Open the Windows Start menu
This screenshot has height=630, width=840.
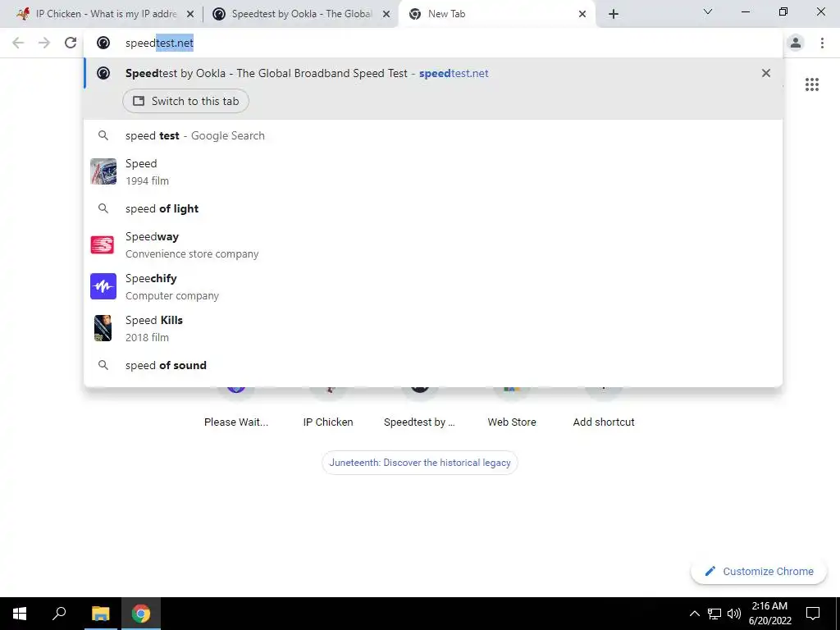(x=20, y=614)
